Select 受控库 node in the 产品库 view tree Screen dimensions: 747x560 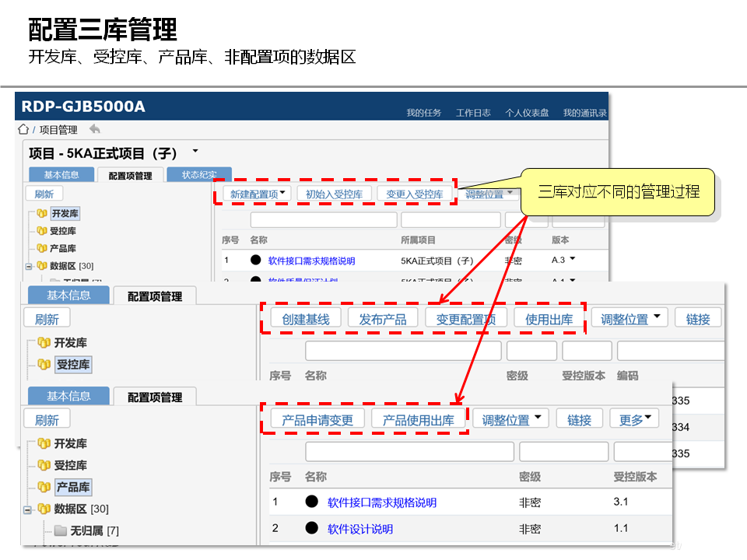[x=71, y=465]
